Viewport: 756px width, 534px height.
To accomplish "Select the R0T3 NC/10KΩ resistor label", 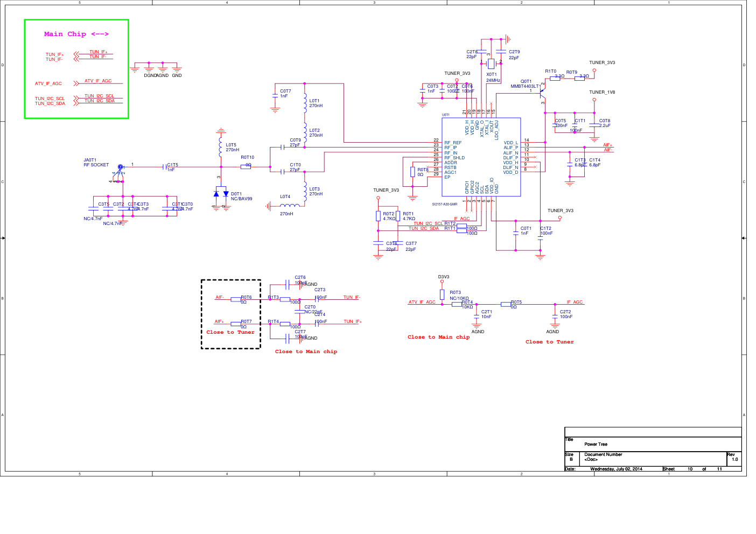I will coord(459,296).
